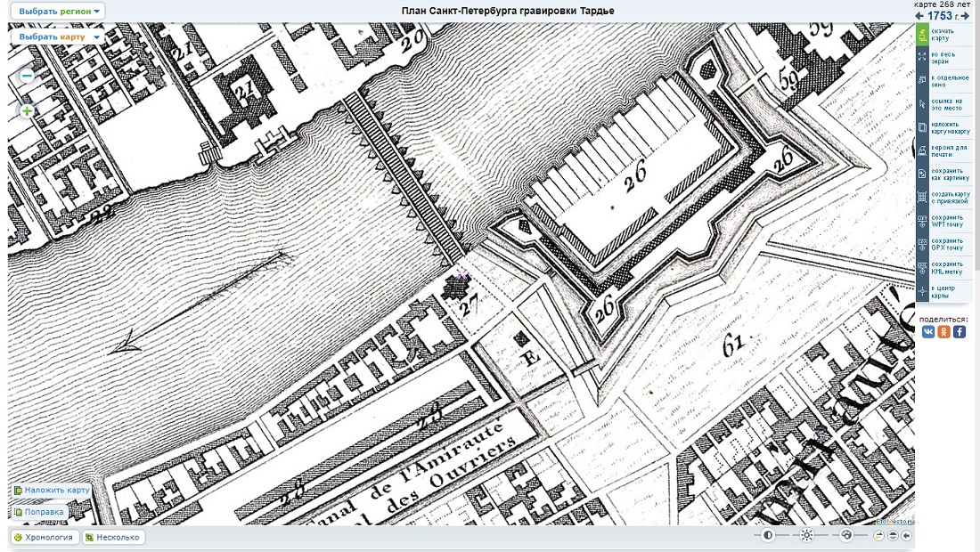Screen dimensions: 980x552
Task: Click 'ссылка на это место' item
Action: tap(943, 104)
